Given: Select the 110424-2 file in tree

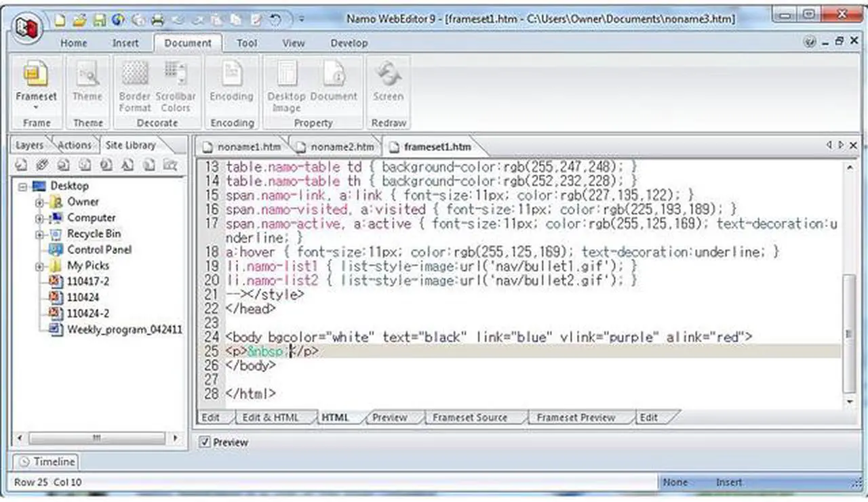Looking at the screenshot, I should (x=88, y=313).
